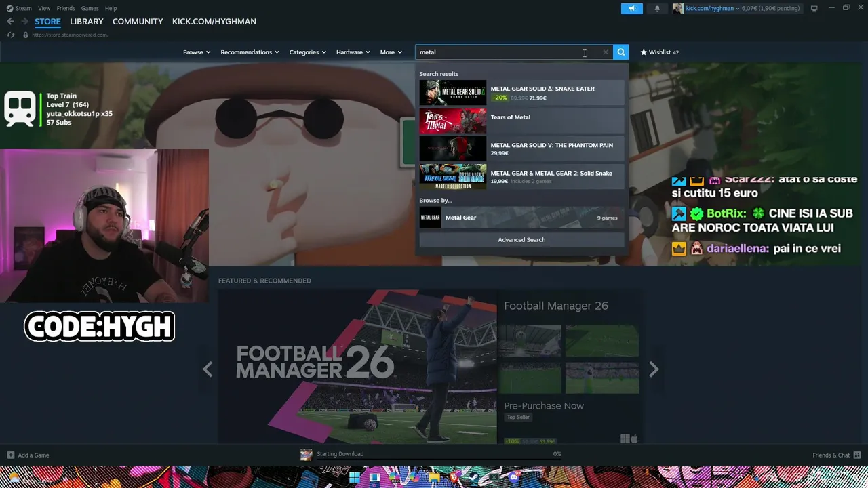Click the Steam logo menu icon
The image size is (868, 488).
(x=10, y=8)
